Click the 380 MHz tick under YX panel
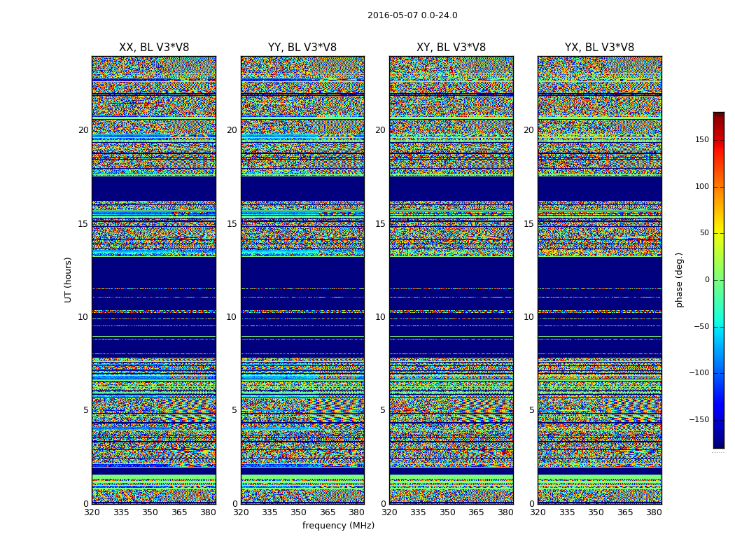Viewport: 735px width, 560px height. (x=654, y=512)
